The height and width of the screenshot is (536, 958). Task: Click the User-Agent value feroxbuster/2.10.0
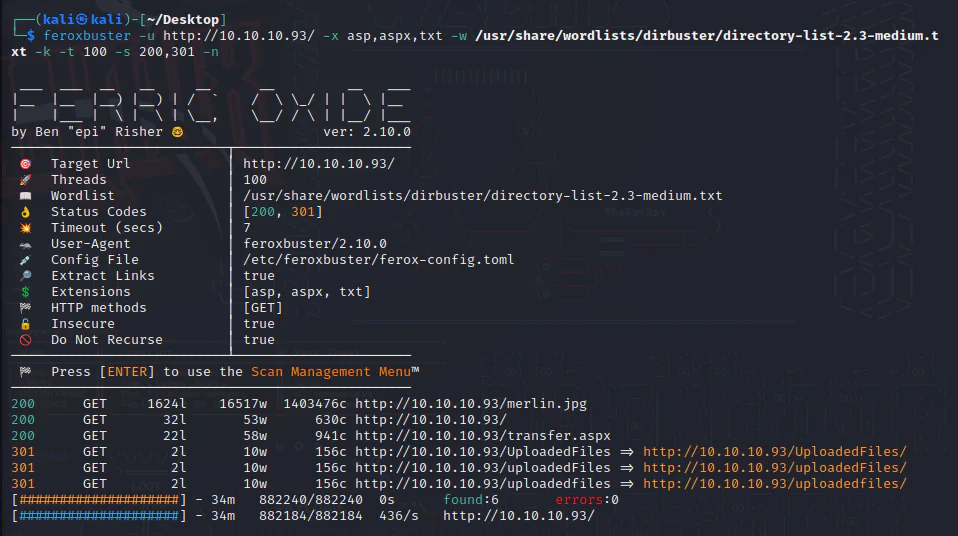point(315,244)
